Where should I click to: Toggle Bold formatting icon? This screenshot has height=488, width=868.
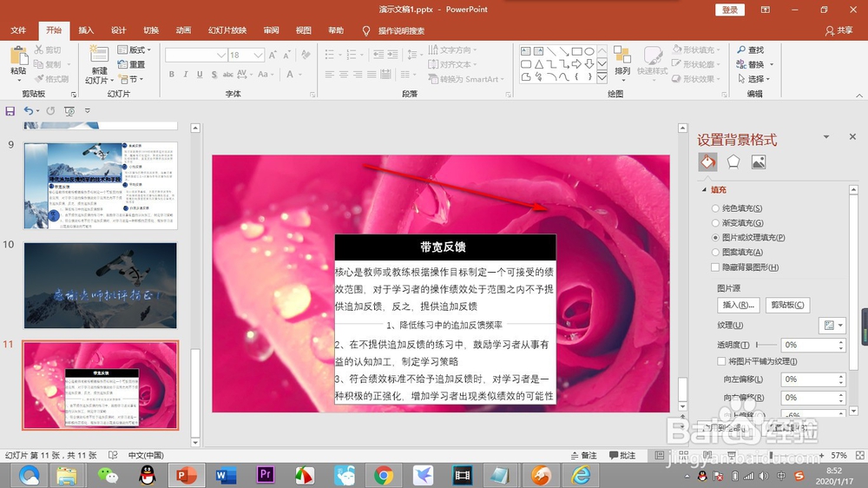point(172,74)
